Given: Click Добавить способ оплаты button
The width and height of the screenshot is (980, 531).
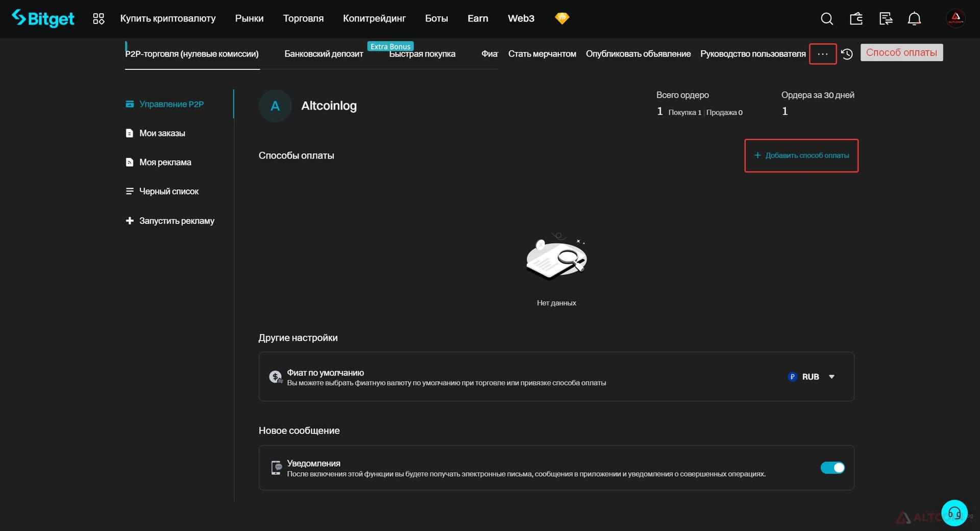Looking at the screenshot, I should 801,156.
